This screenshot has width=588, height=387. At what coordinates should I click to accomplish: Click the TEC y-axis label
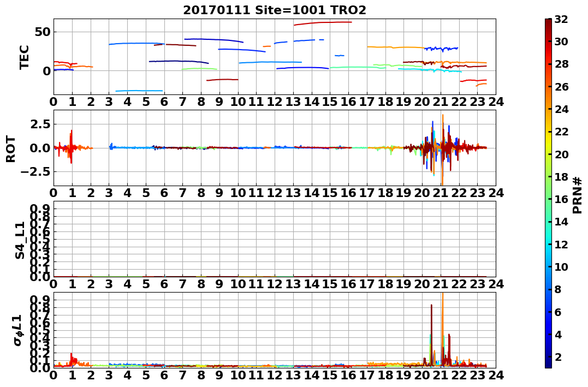point(25,57)
